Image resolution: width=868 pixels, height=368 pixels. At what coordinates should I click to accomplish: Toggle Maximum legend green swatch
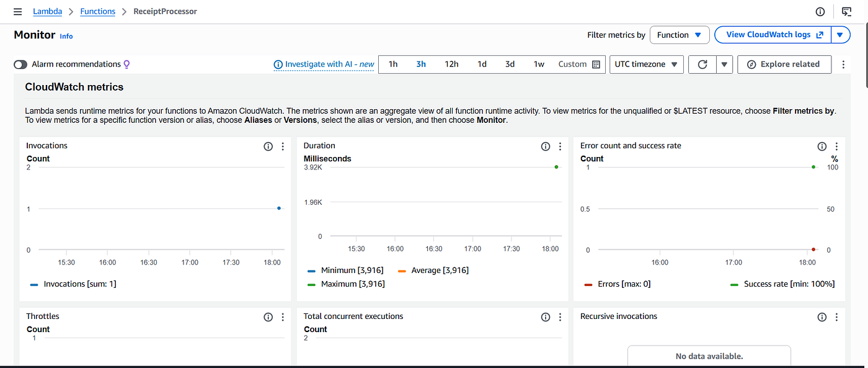point(311,284)
